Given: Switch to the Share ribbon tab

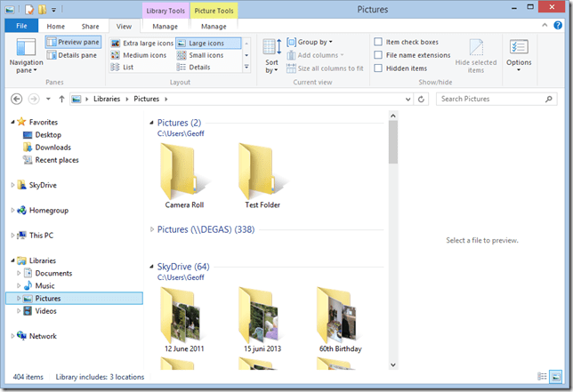Looking at the screenshot, I should [90, 27].
